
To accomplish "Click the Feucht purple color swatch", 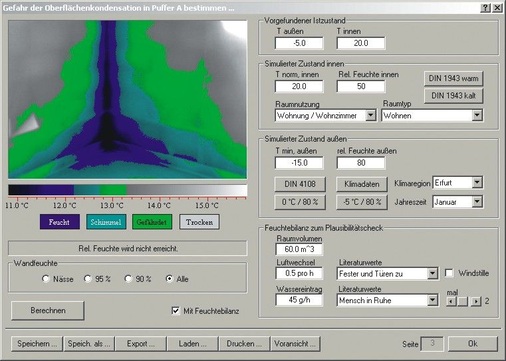I will click(60, 222).
